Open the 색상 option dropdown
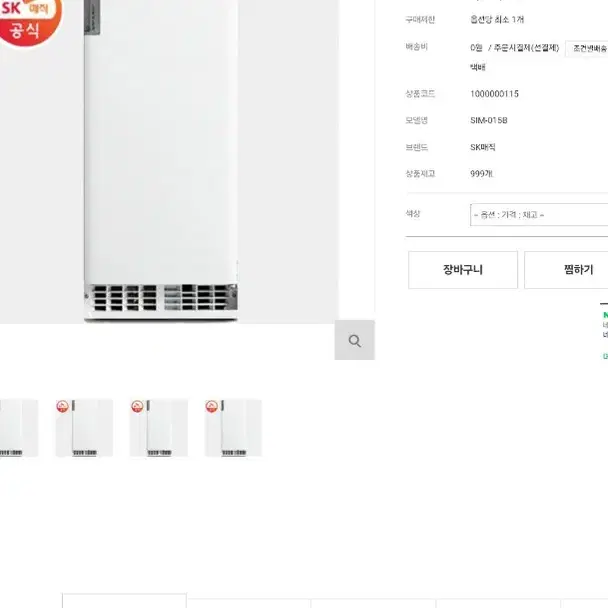Image resolution: width=608 pixels, height=608 pixels. click(539, 214)
